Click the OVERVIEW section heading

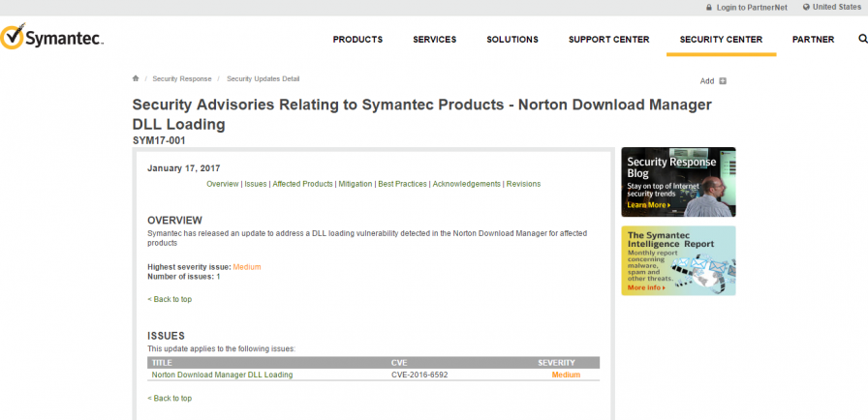click(175, 221)
